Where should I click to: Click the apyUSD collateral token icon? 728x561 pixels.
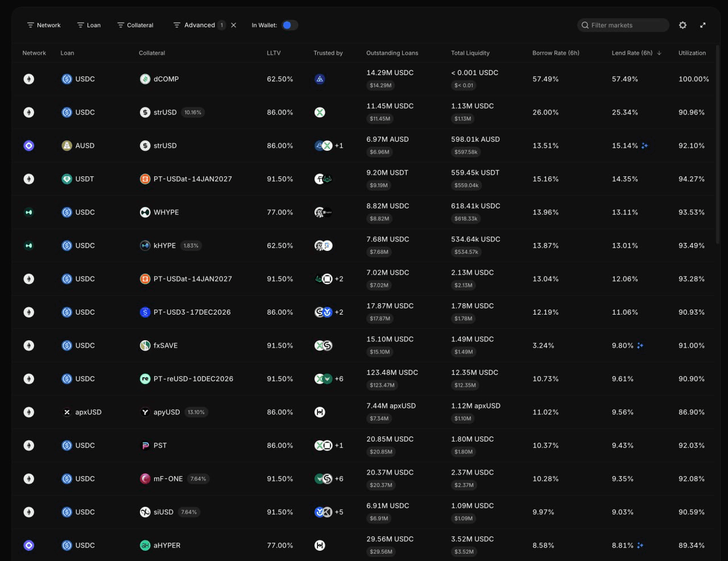[145, 412]
